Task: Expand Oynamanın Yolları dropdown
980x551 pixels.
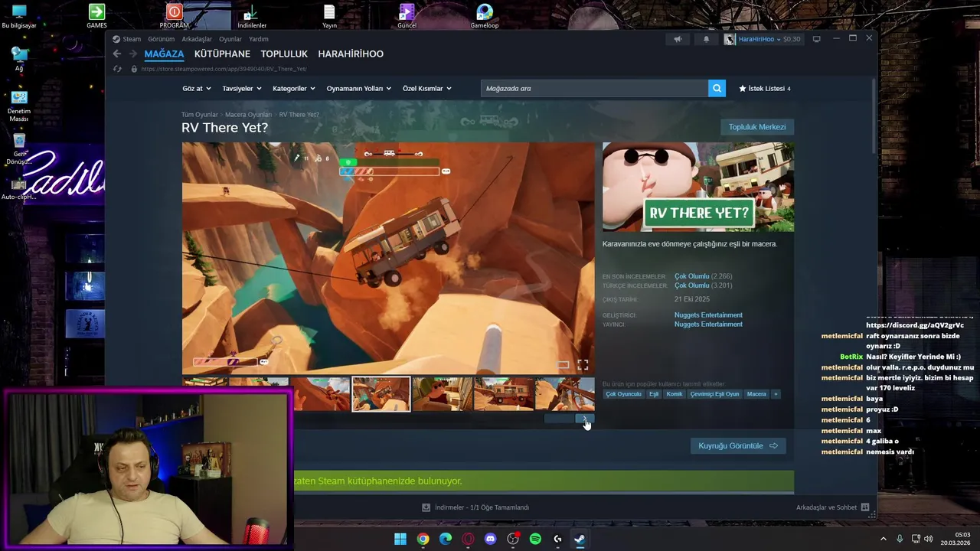Action: (358, 89)
